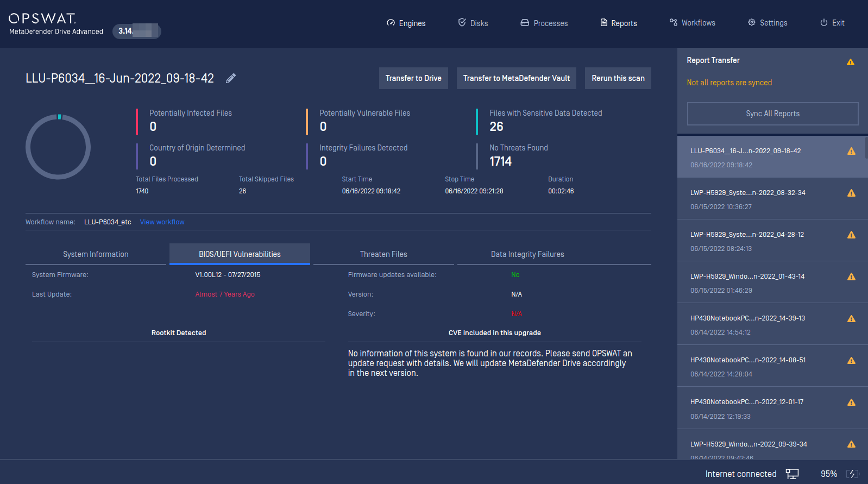The height and width of the screenshot is (484, 868).
Task: Select report HP430NotebookPC...n-2022_12-01-17
Action: click(771, 408)
